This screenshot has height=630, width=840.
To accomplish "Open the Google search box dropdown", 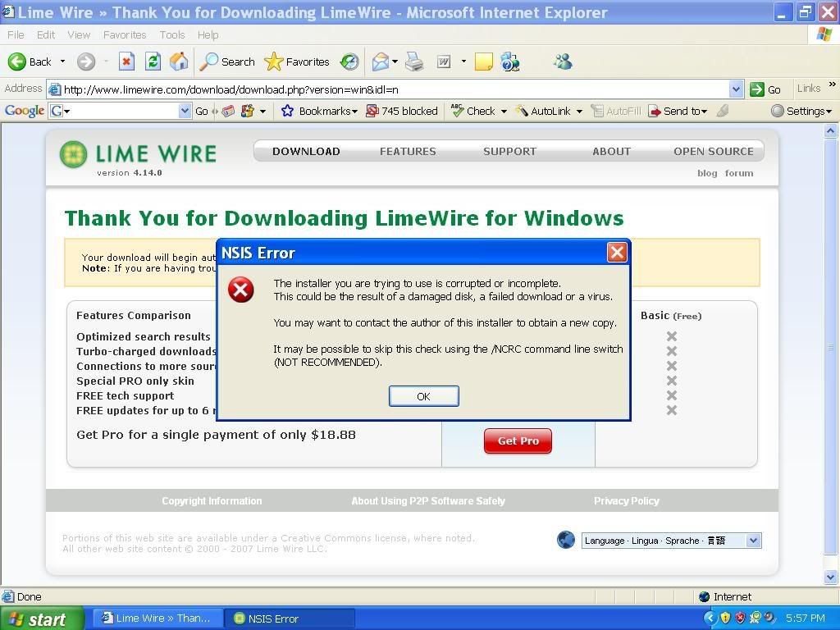I will click(185, 111).
